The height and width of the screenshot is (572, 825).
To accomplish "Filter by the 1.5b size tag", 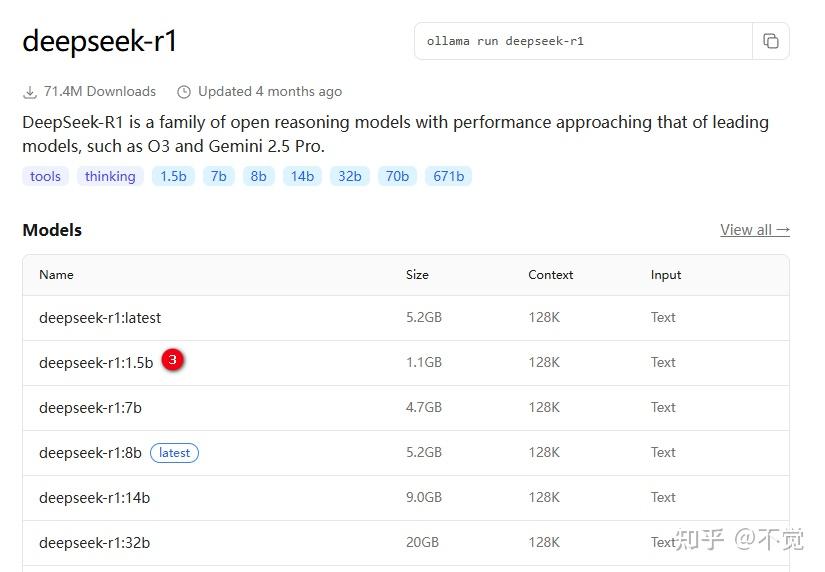I will coord(173,177).
